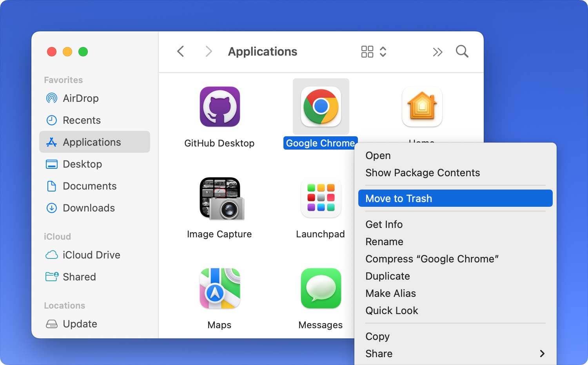Select the Launchpad app icon

321,198
